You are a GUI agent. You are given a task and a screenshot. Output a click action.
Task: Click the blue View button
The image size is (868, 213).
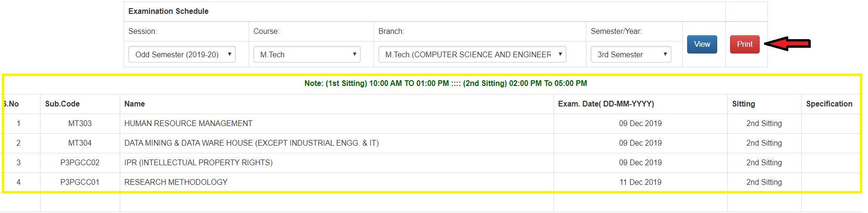tap(701, 44)
